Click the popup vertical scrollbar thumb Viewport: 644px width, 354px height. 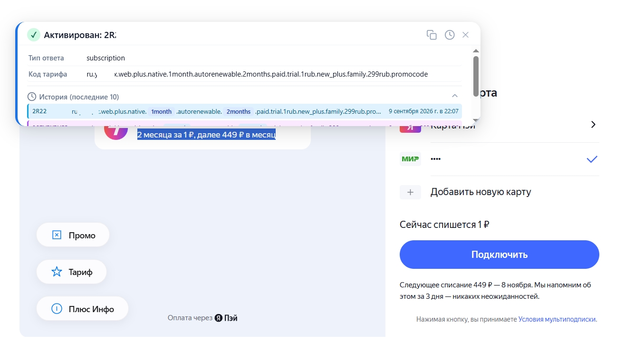point(476,76)
